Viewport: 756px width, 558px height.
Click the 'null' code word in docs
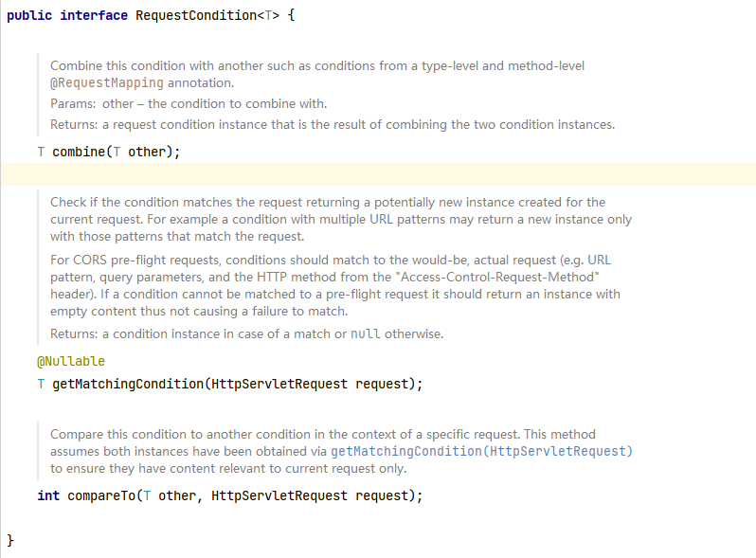(365, 333)
